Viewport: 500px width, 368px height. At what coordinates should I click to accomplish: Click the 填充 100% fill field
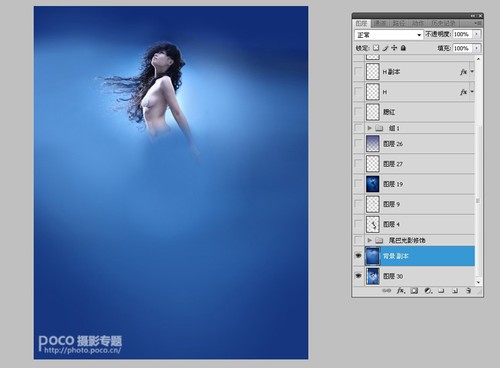463,48
